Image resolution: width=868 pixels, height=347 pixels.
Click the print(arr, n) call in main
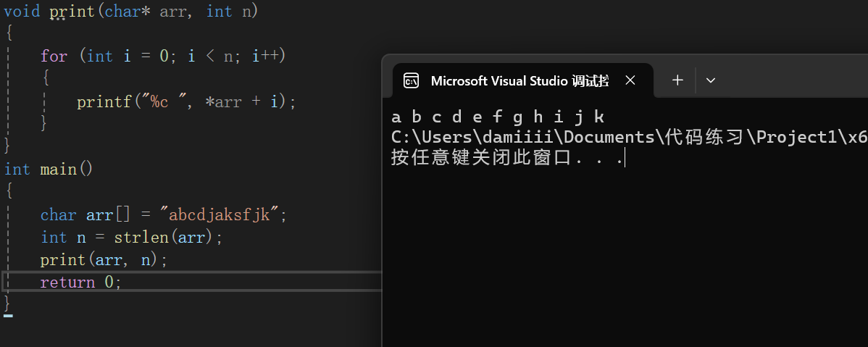[x=103, y=260]
